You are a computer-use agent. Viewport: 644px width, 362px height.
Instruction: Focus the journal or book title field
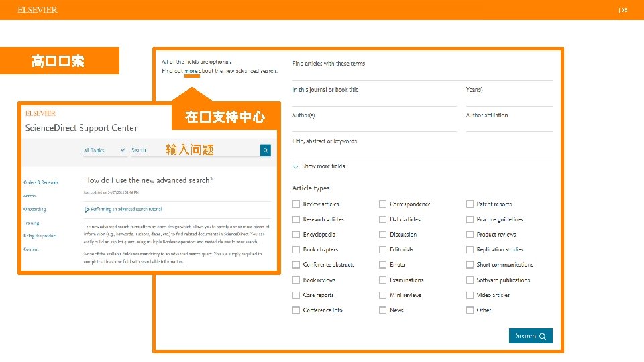pos(374,96)
